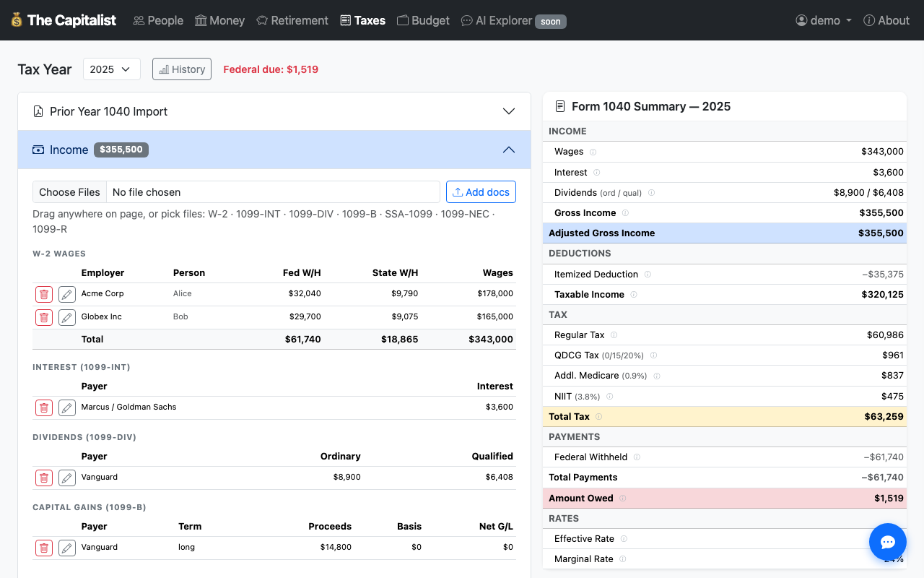This screenshot has width=924, height=578.
Task: Edit the Vanguard dividends entry
Action: 66,478
